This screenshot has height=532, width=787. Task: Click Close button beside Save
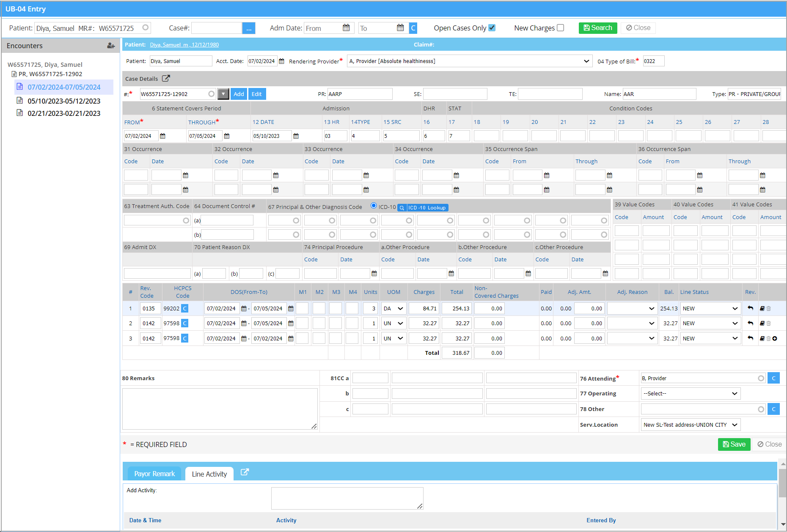tap(769, 444)
